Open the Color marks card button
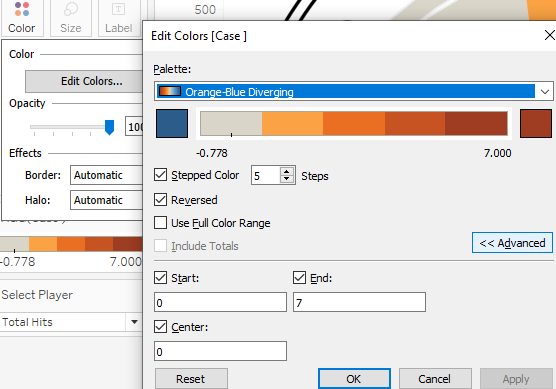This screenshot has width=556, height=389. [x=22, y=17]
